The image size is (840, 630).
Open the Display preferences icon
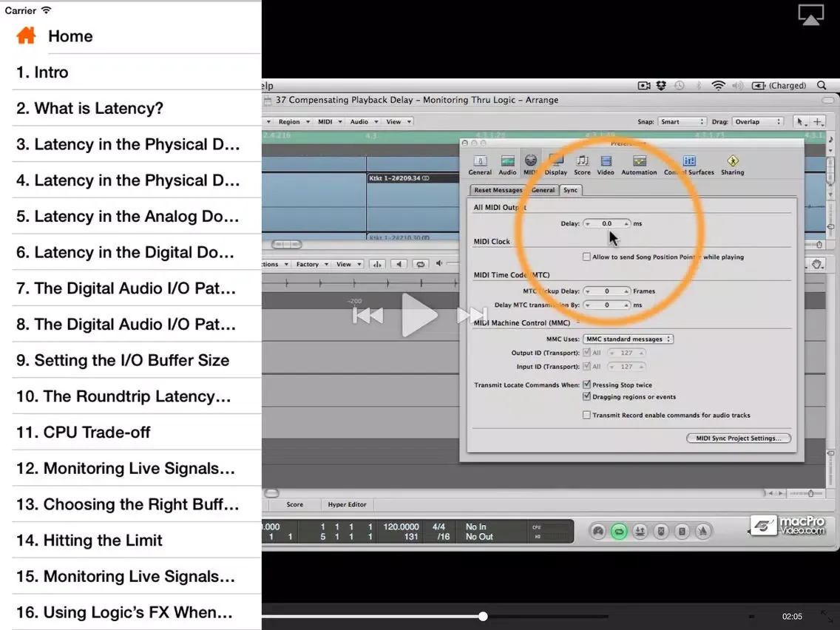tap(555, 165)
